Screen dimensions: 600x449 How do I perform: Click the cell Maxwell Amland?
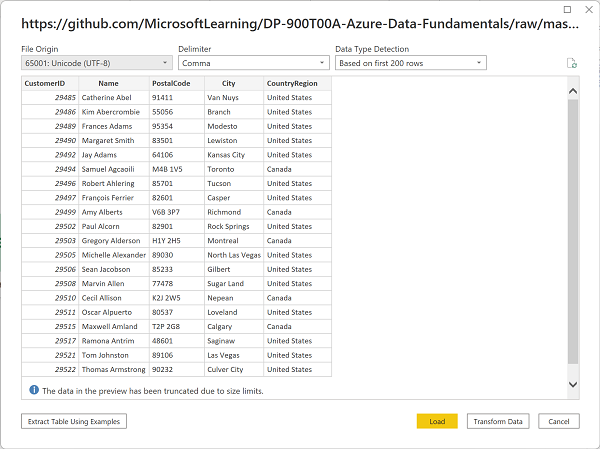coord(114,327)
